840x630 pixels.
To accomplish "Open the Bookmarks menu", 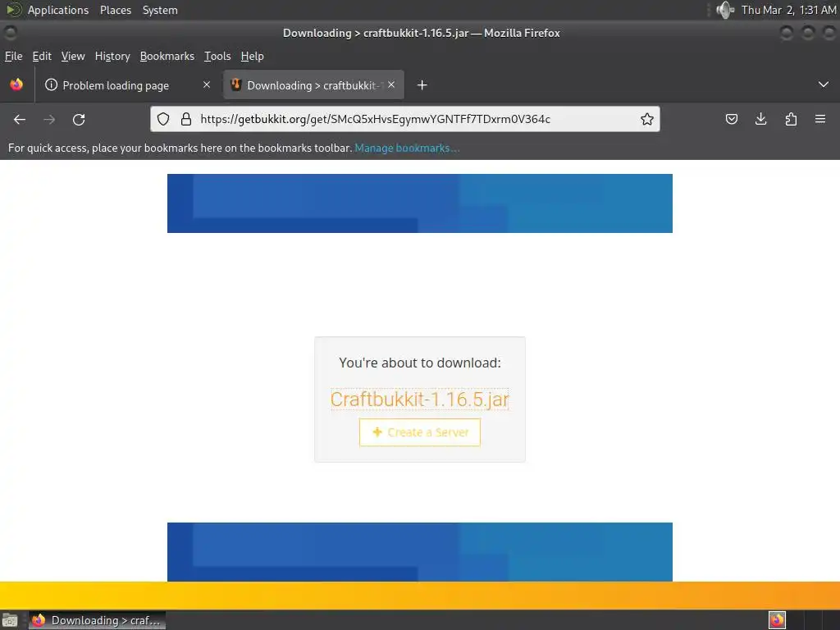I will click(x=167, y=57).
